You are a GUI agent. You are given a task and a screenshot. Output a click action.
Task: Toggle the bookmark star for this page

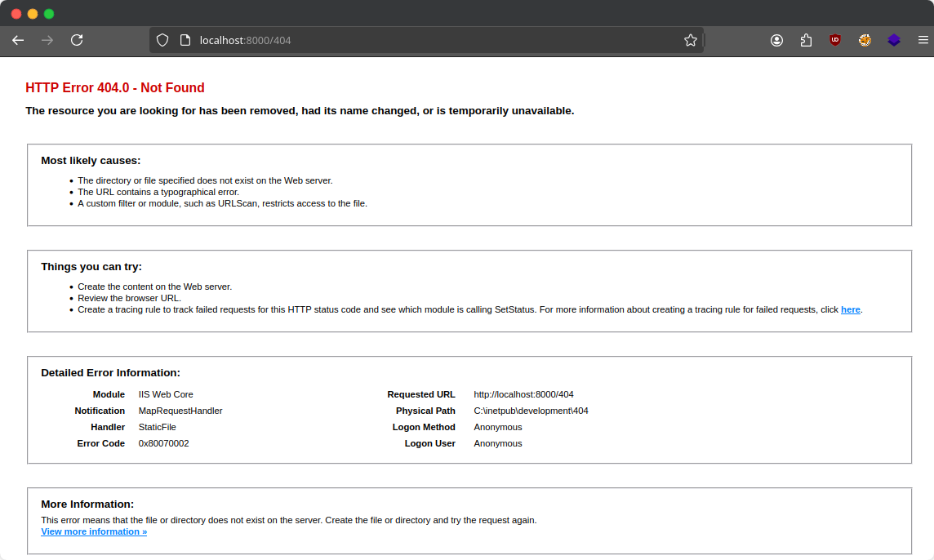pyautogui.click(x=690, y=39)
